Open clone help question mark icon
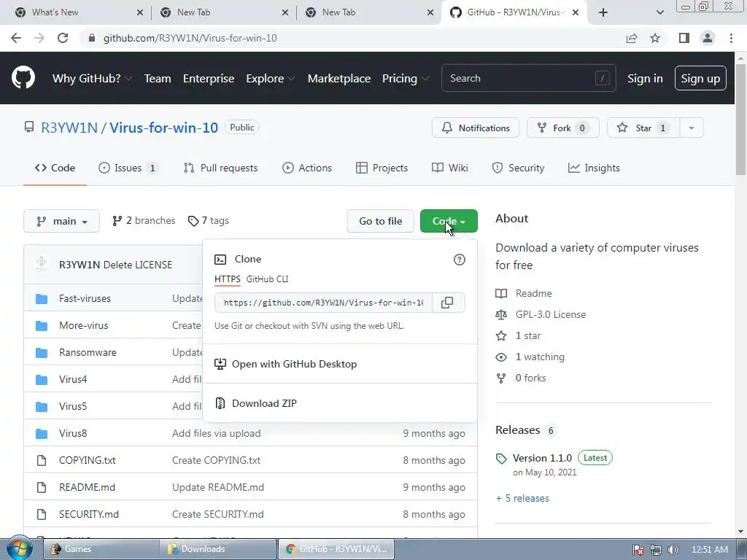This screenshot has height=560, width=747. coord(460,260)
